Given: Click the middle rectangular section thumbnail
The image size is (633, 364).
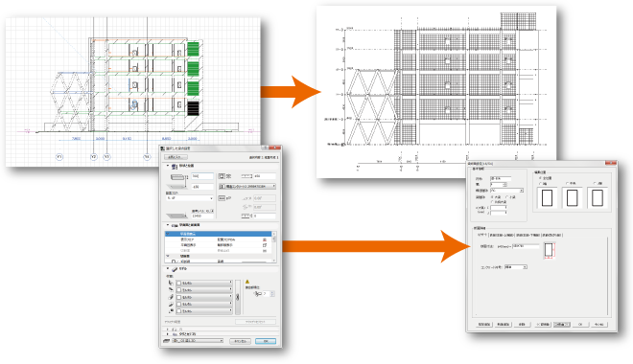Looking at the screenshot, I should (572, 198).
